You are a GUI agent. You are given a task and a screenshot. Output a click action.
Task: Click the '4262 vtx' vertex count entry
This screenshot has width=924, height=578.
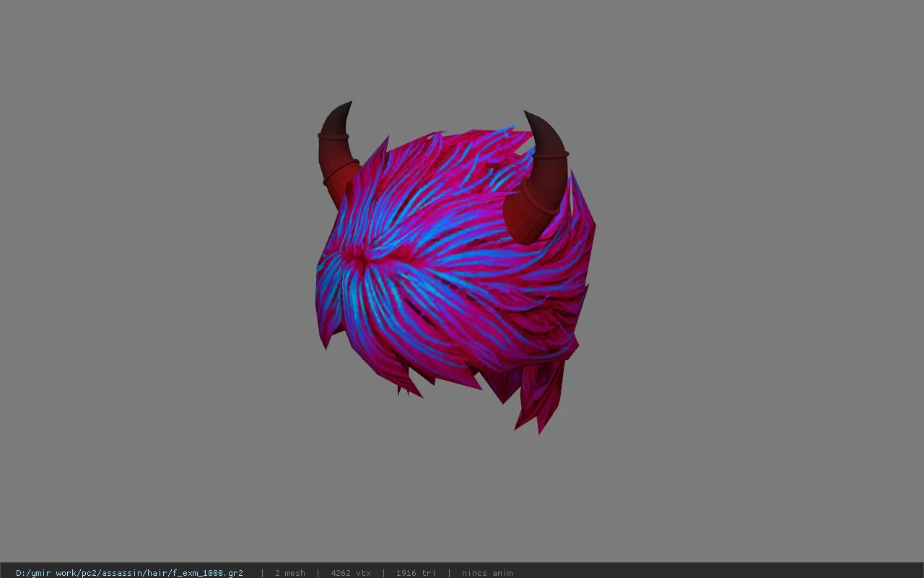(x=351, y=573)
